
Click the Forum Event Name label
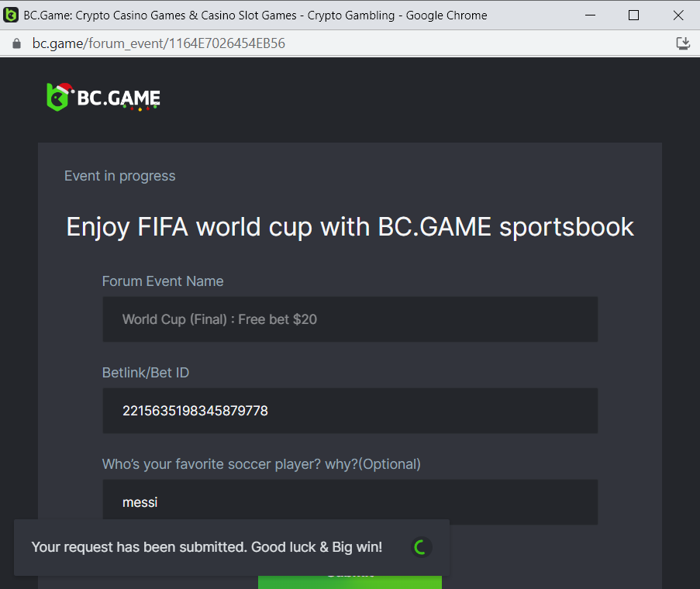pyautogui.click(x=163, y=281)
